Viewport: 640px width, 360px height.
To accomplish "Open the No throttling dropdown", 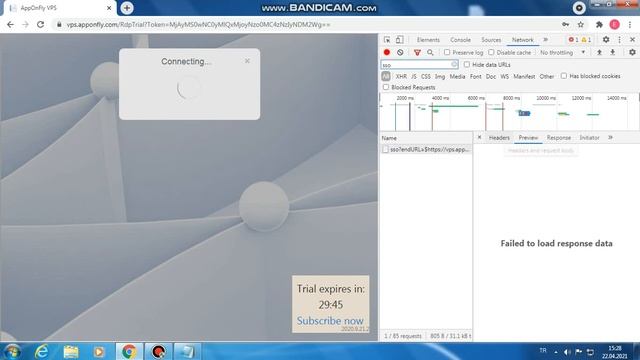I will click(x=562, y=53).
